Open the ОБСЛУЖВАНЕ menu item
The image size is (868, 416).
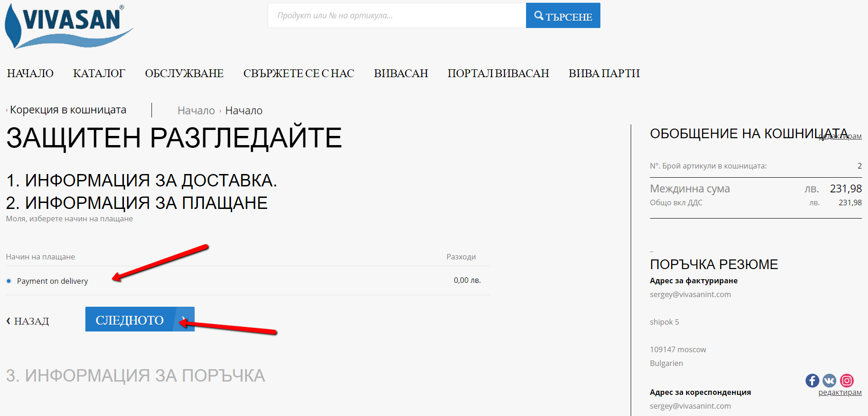[x=184, y=73]
